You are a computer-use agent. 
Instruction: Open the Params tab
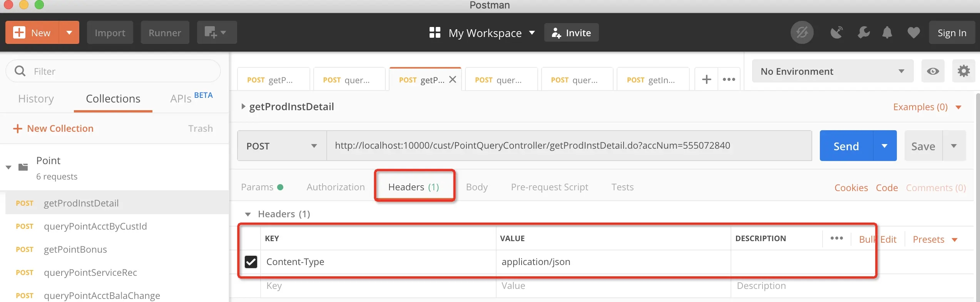click(x=262, y=187)
